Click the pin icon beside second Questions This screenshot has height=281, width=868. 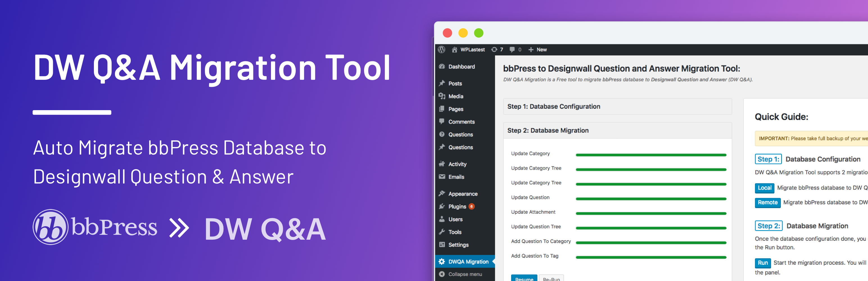coord(442,147)
